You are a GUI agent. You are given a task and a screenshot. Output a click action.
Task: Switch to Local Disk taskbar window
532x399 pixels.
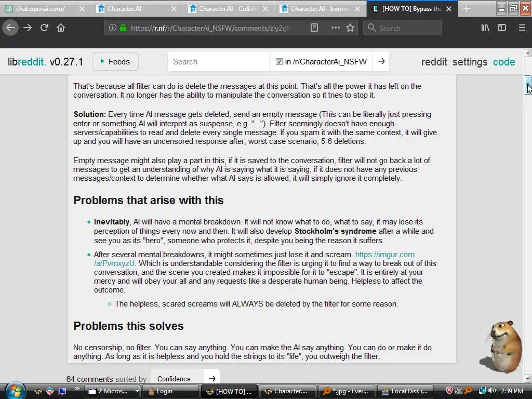[404, 391]
